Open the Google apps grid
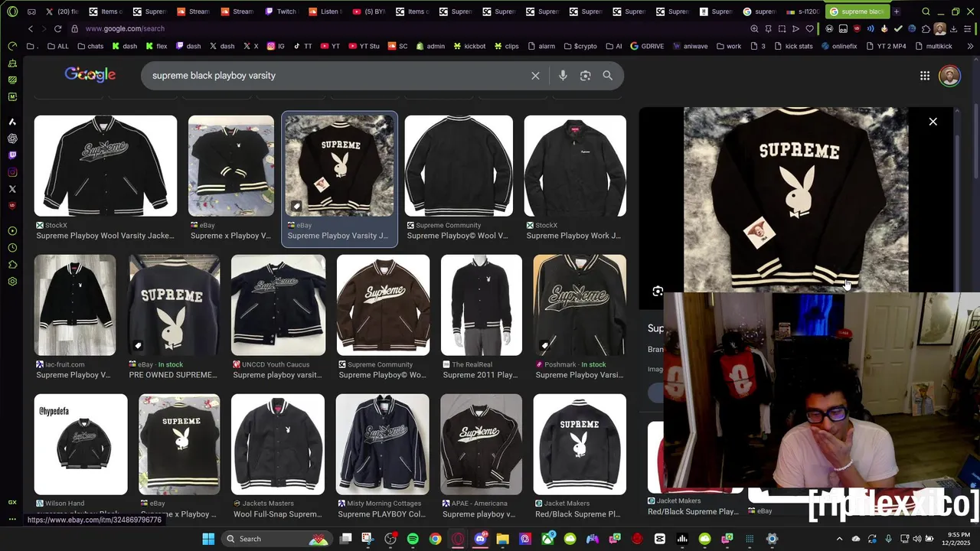Viewport: 980px width, 551px height. [x=925, y=76]
